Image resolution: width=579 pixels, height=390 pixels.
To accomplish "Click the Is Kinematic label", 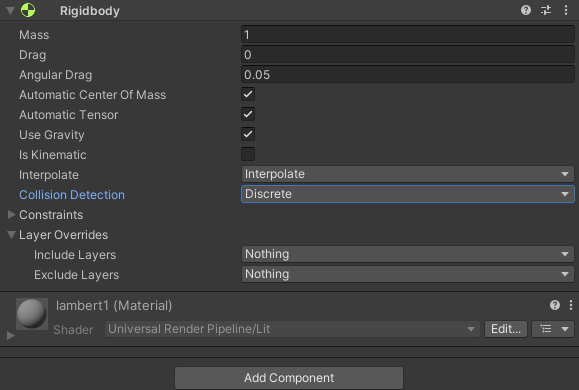I will [52, 155].
